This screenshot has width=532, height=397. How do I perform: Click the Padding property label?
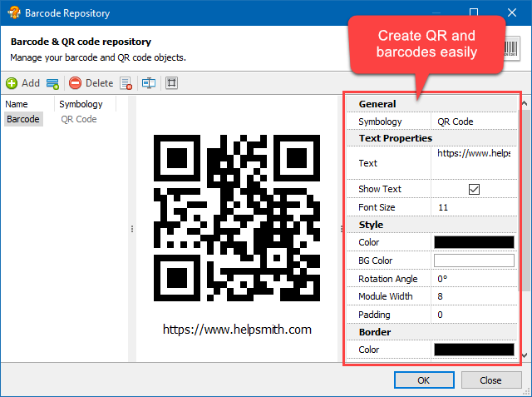pos(374,315)
